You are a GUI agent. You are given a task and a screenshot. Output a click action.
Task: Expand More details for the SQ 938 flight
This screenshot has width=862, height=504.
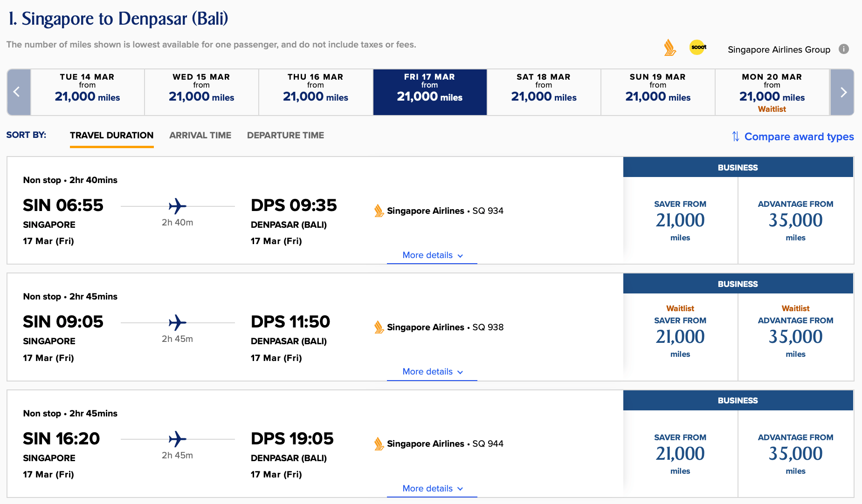[431, 372]
